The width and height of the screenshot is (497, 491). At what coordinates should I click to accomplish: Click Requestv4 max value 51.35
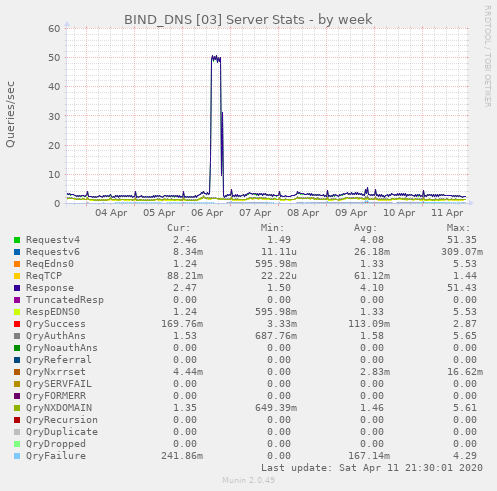point(462,240)
